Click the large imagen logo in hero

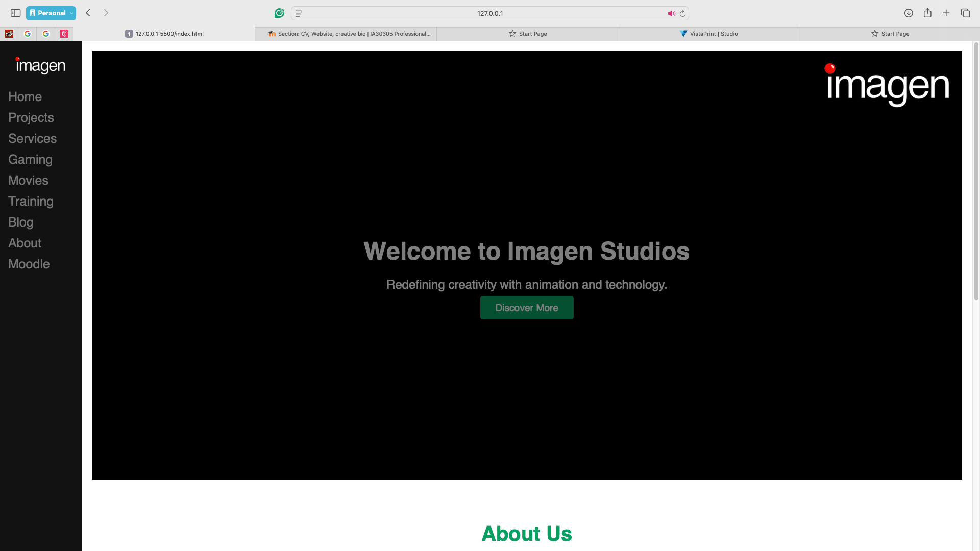pyautogui.click(x=887, y=85)
